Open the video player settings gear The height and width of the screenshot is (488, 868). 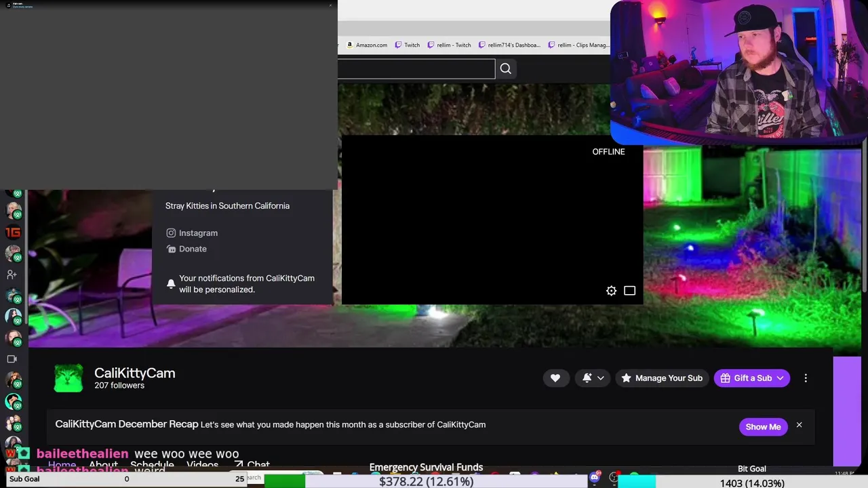611,291
